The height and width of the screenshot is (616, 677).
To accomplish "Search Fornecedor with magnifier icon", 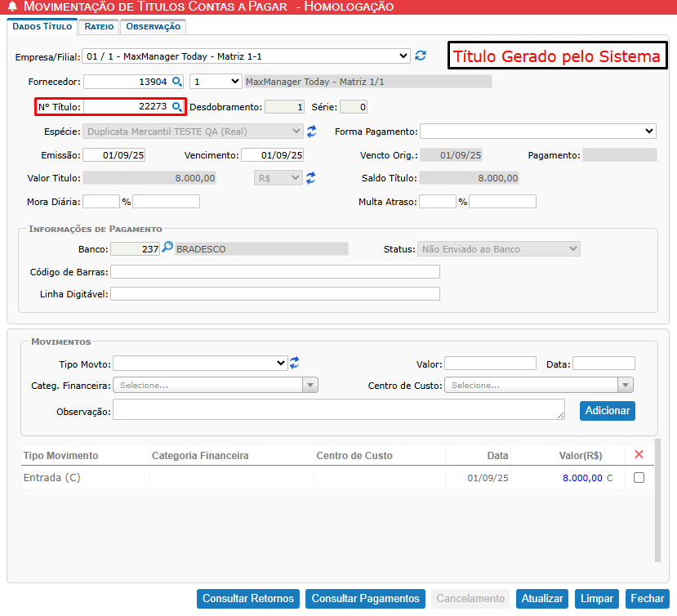I will (176, 82).
